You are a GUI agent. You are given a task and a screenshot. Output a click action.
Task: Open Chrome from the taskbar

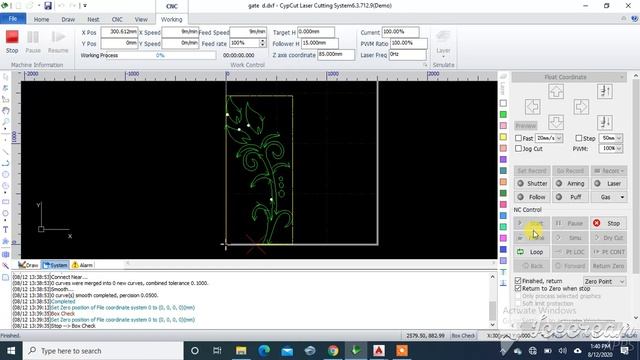tap(333, 351)
